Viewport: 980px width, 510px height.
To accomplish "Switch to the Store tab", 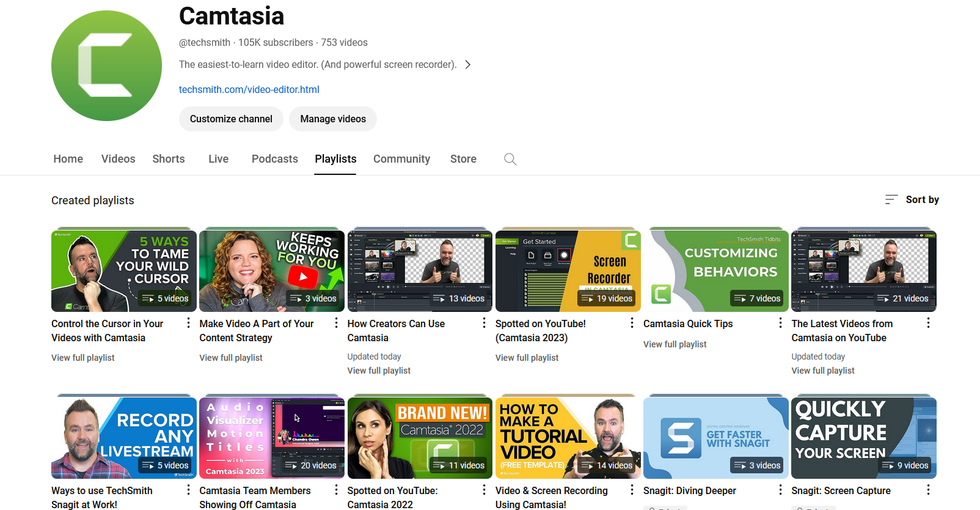I will 463,159.
